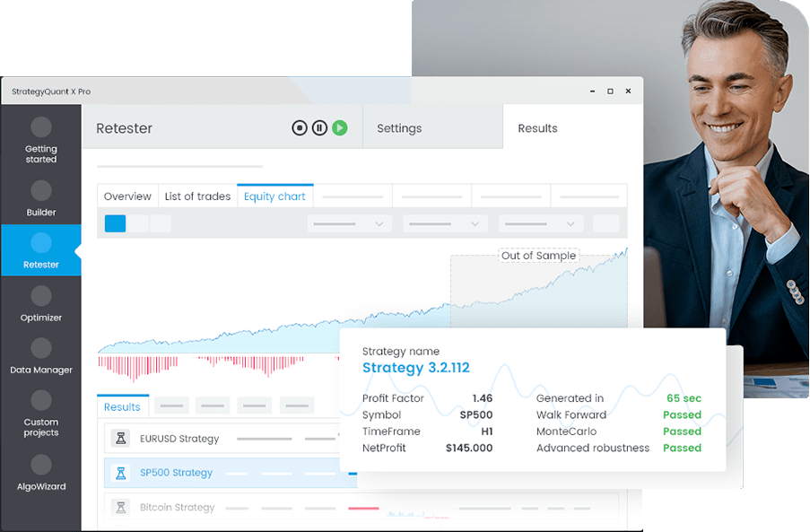
Task: Open the Data Manager sidebar section
Action: pyautogui.click(x=41, y=356)
